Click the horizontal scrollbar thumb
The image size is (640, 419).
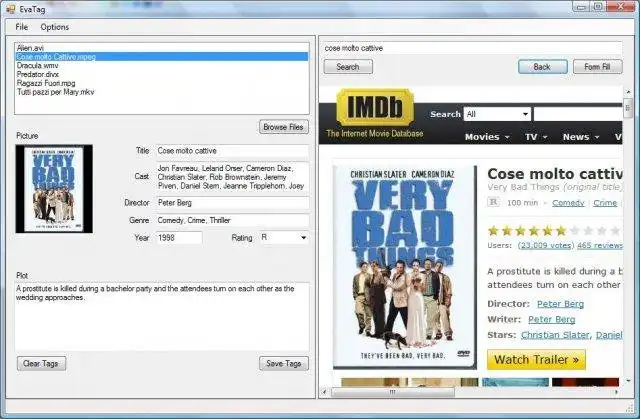coord(393,392)
